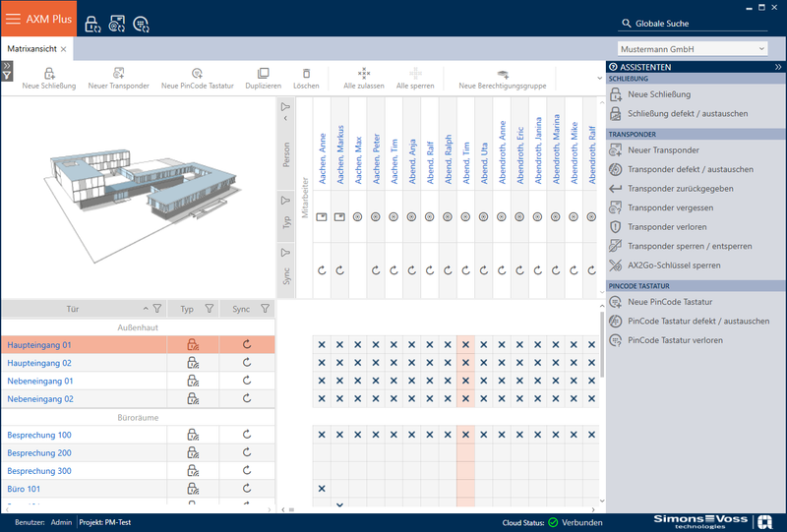This screenshot has width=787, height=532.
Task: Toggle permission cross for Büro 101, Aachen Anne
Action: point(322,489)
